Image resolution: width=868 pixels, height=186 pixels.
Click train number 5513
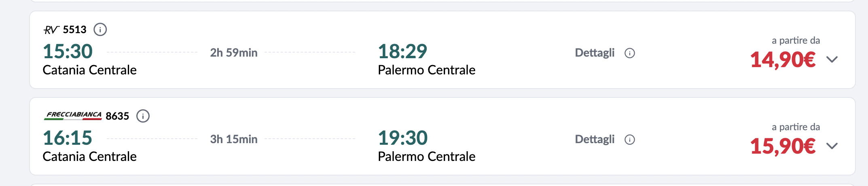pos(75,30)
